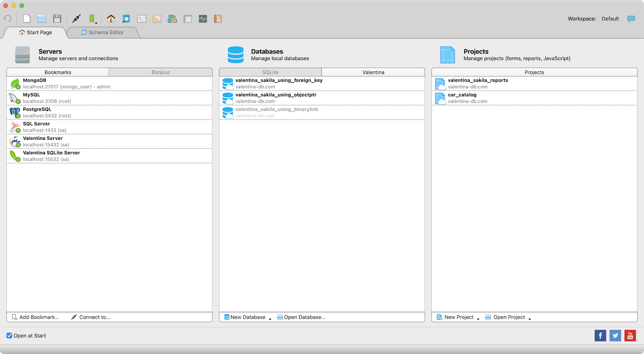The image size is (644, 354).
Task: Select the PostgreSQL elephant bookmark icon
Action: click(15, 113)
